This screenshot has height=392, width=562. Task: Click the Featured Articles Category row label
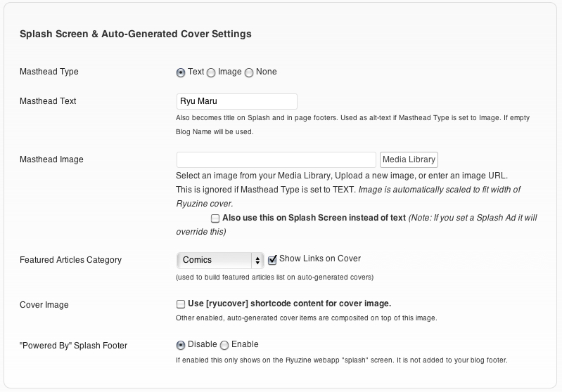point(70,260)
